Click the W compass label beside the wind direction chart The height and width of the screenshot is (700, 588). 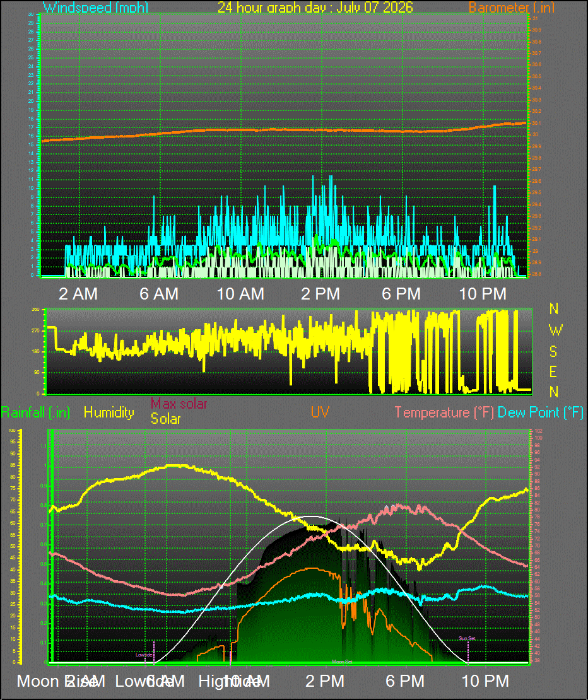tap(555, 330)
